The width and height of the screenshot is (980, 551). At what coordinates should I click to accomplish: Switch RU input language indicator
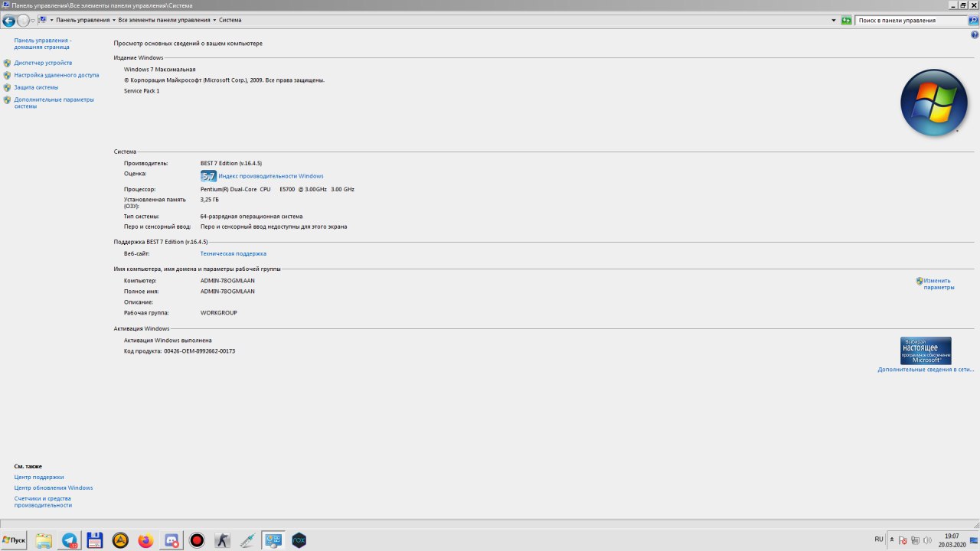878,540
